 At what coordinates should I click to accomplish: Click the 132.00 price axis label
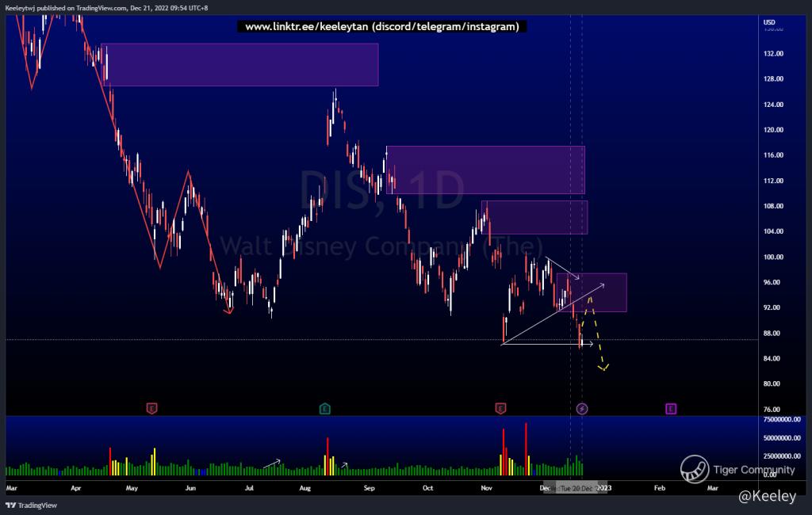pyautogui.click(x=773, y=53)
